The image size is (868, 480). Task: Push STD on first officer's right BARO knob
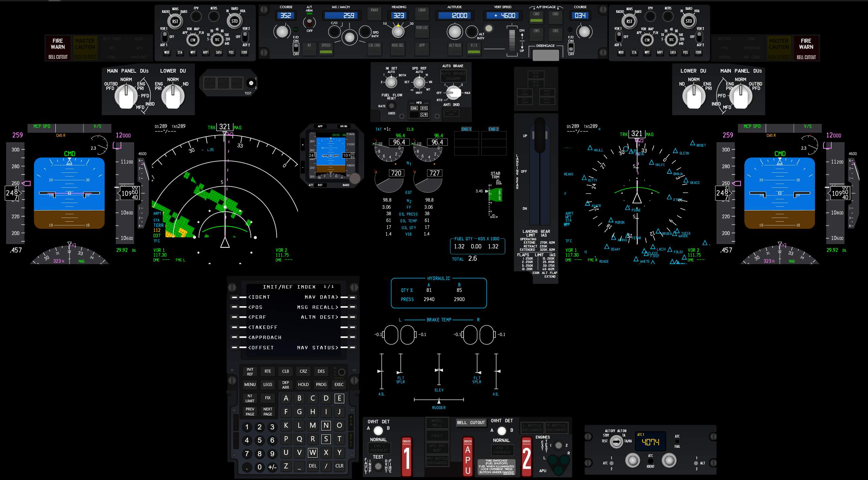(x=689, y=21)
